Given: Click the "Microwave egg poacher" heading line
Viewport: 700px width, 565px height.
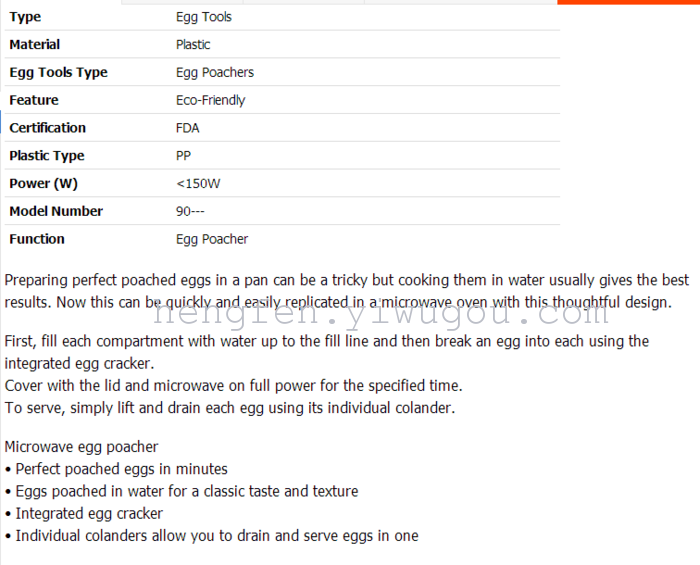Looking at the screenshot, I should coord(81,447).
